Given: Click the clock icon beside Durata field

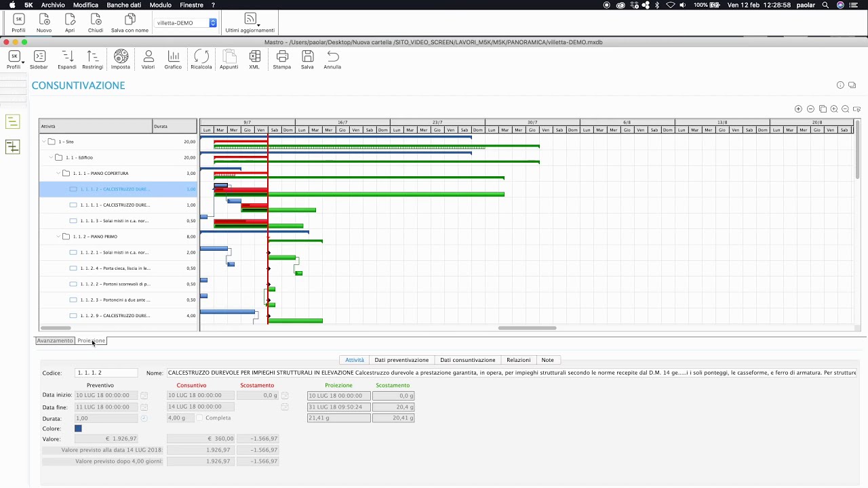Looking at the screenshot, I should click(144, 418).
